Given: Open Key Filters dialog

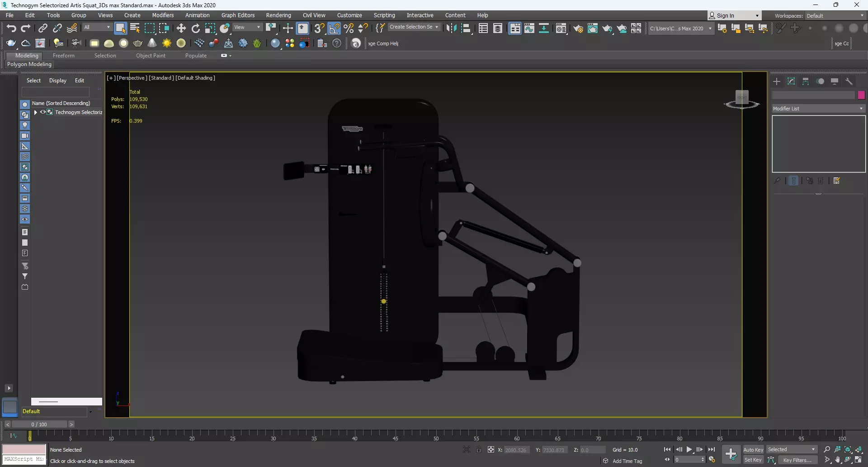Looking at the screenshot, I should 797,460.
